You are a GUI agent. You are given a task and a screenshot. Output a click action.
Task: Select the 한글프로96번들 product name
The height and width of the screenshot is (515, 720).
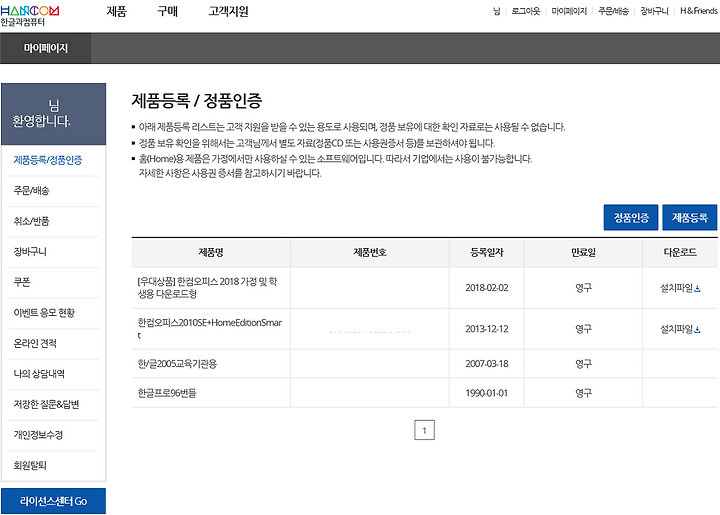coord(167,393)
